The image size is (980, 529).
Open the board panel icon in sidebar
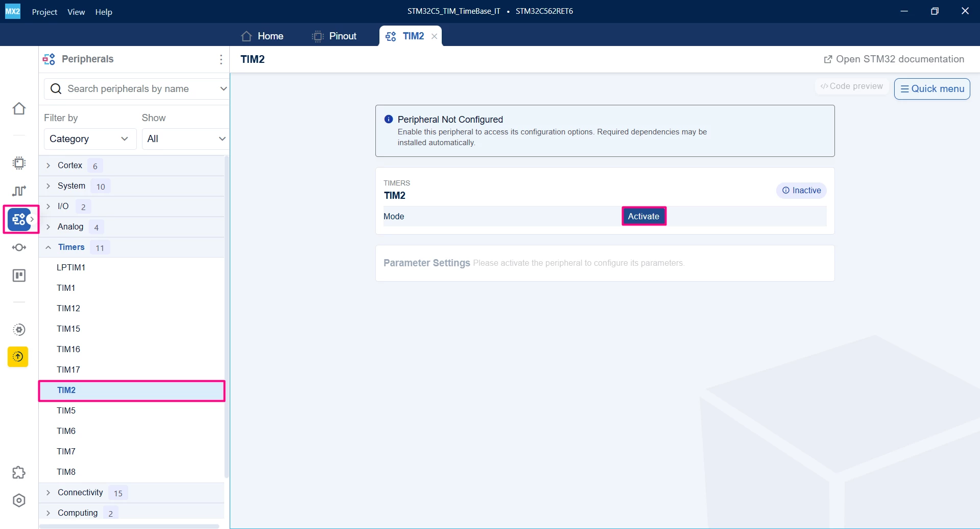click(x=19, y=275)
